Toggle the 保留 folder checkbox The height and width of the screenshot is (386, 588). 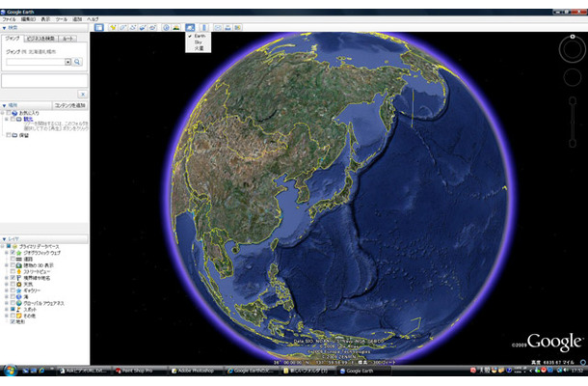coord(9,135)
